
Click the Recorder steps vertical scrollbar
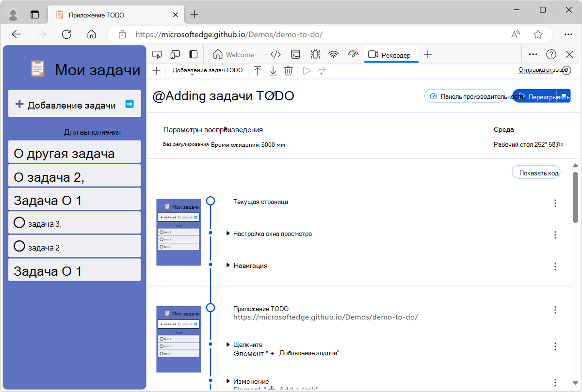tap(575, 196)
